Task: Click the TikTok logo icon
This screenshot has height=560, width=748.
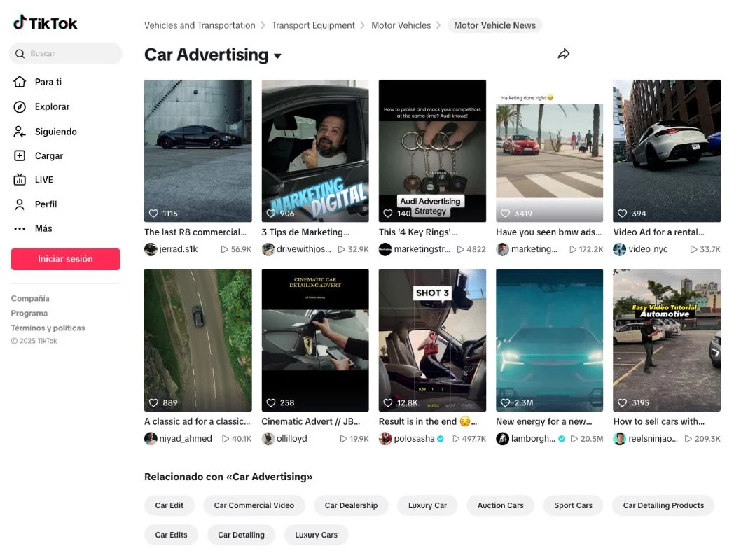Action: [x=20, y=23]
